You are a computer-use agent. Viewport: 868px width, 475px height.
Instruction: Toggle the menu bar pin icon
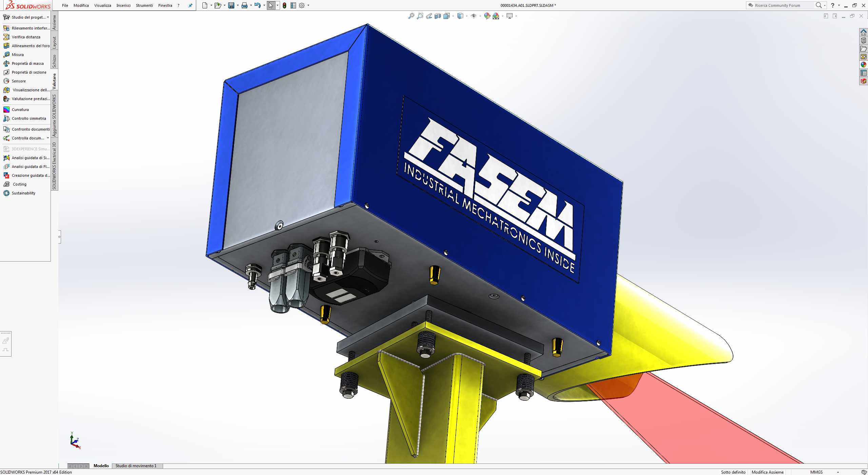191,5
